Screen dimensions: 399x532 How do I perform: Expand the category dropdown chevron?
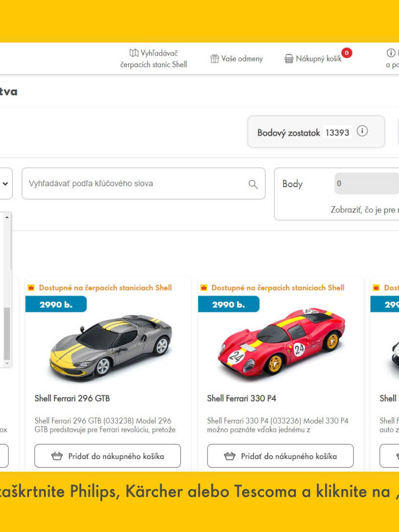pyautogui.click(x=5, y=184)
